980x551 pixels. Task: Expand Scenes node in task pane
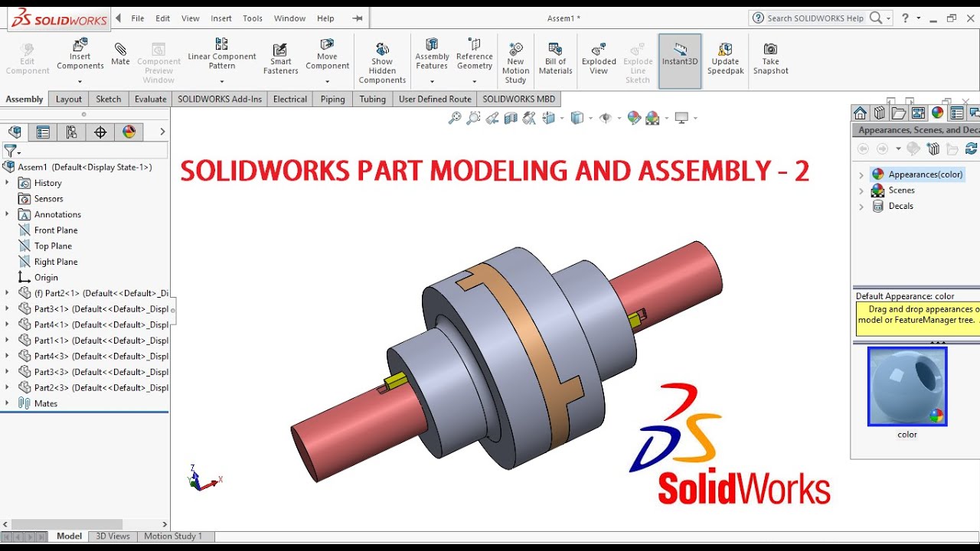click(x=861, y=191)
